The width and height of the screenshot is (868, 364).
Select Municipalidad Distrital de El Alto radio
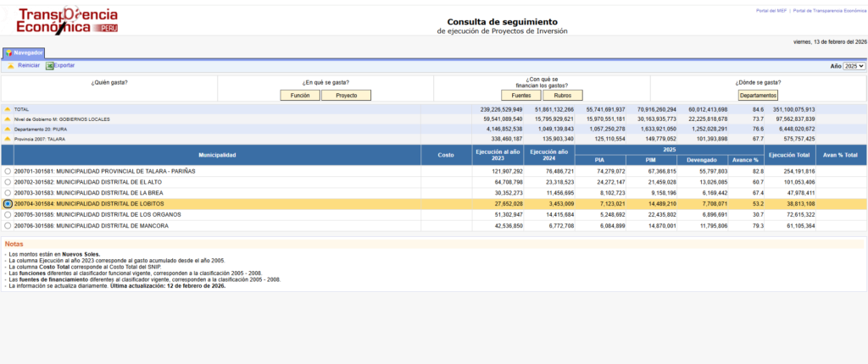coord(8,182)
